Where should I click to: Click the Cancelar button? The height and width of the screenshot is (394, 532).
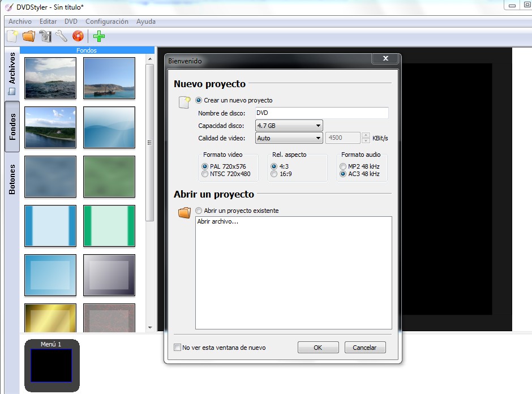point(364,347)
